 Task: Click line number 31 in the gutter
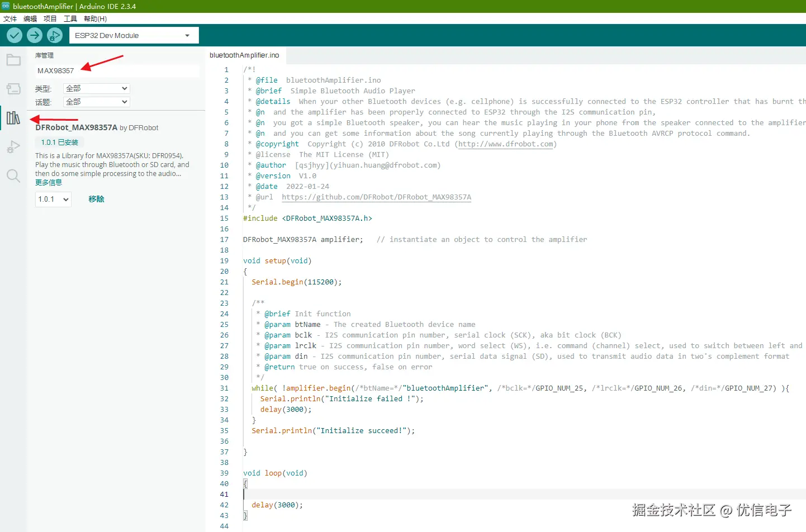point(224,388)
